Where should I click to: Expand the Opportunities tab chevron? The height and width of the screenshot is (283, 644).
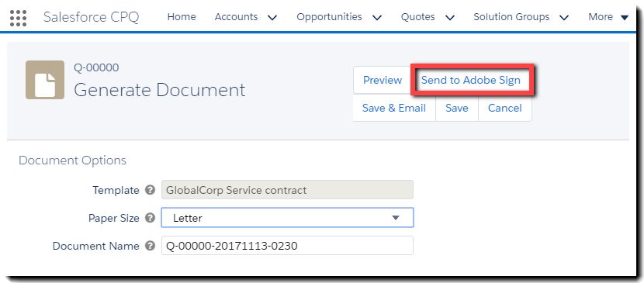(x=376, y=18)
